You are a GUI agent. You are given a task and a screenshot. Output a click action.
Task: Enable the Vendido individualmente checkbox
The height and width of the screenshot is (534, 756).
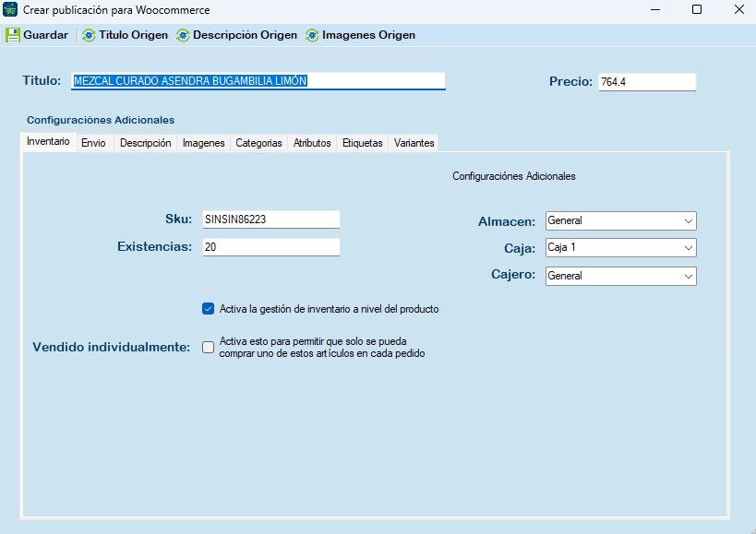point(208,347)
